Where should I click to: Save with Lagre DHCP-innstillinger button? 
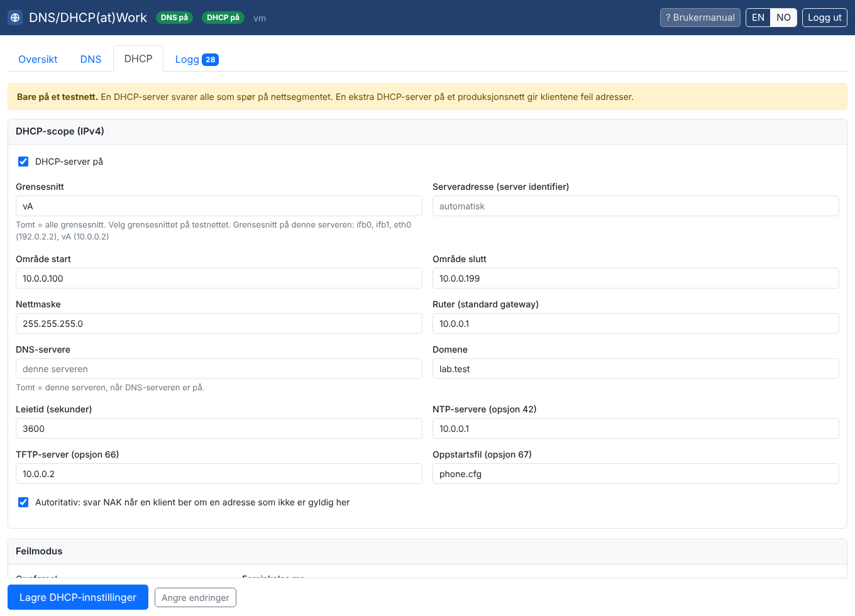(78, 597)
